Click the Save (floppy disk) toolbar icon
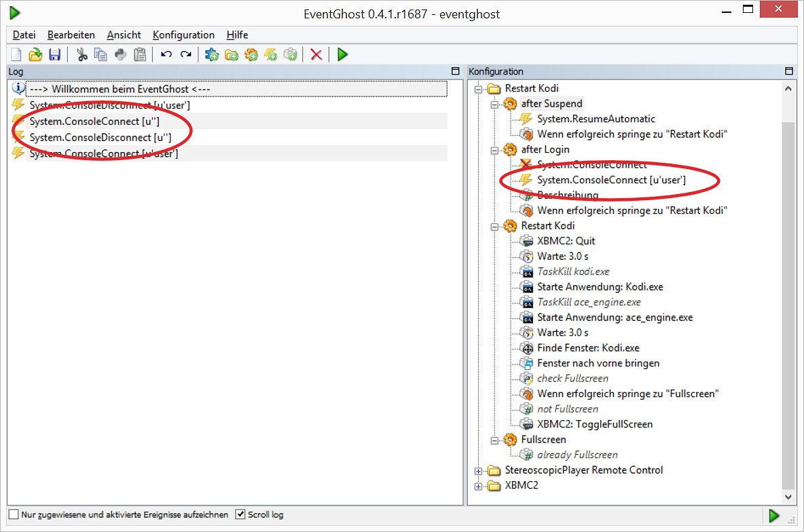This screenshot has width=804, height=532. (55, 54)
